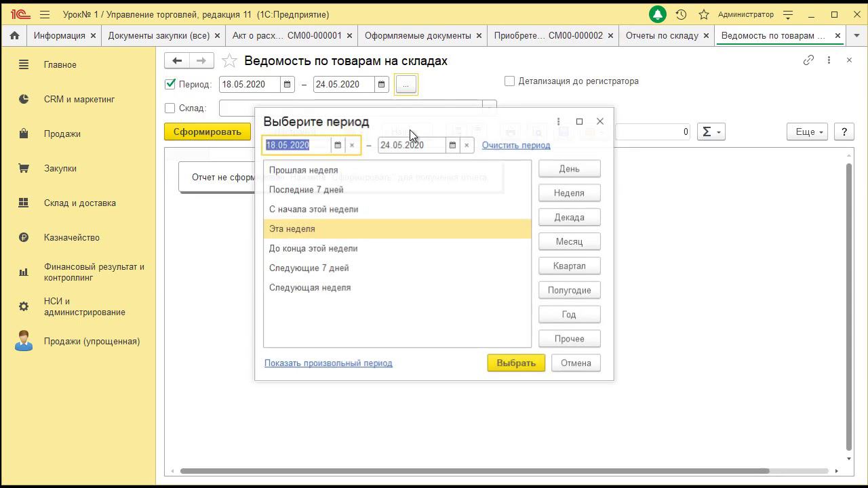Image resolution: width=868 pixels, height=488 pixels.
Task: Check Детализация до регистратора
Action: [509, 81]
